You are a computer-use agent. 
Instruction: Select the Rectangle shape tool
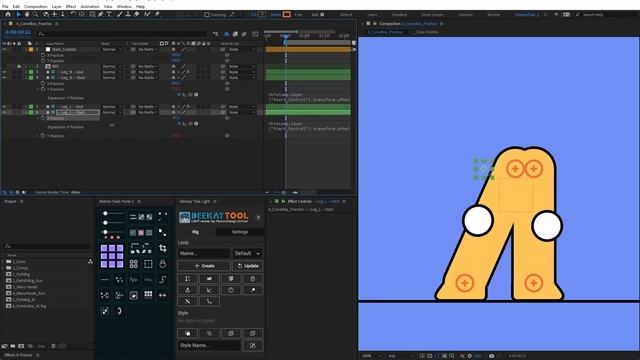92,14
